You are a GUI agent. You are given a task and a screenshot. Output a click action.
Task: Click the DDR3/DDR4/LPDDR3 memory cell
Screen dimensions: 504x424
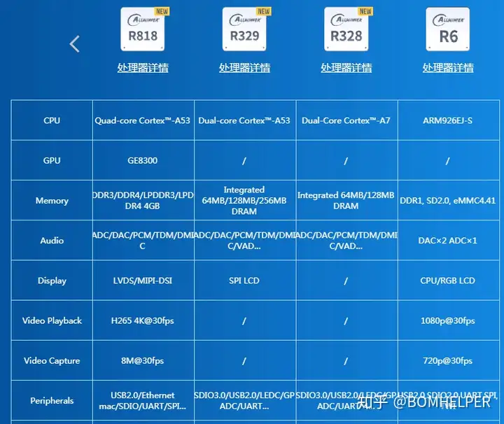143,200
